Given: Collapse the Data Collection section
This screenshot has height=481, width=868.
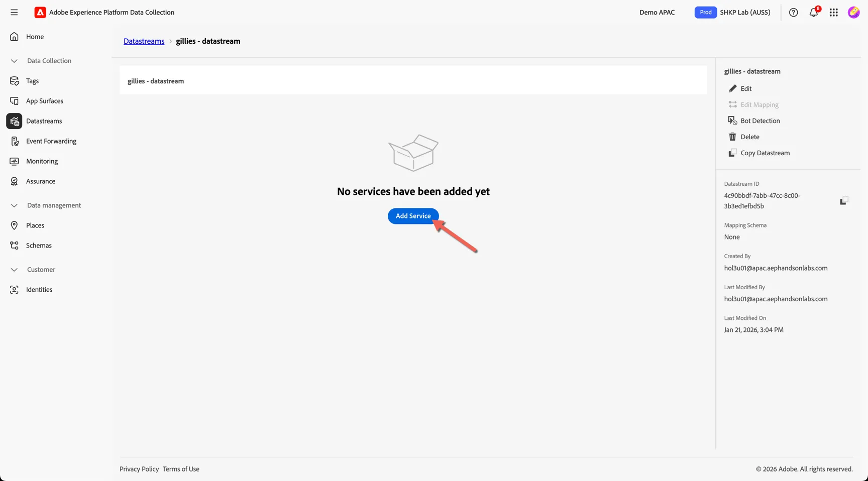Looking at the screenshot, I should [14, 61].
